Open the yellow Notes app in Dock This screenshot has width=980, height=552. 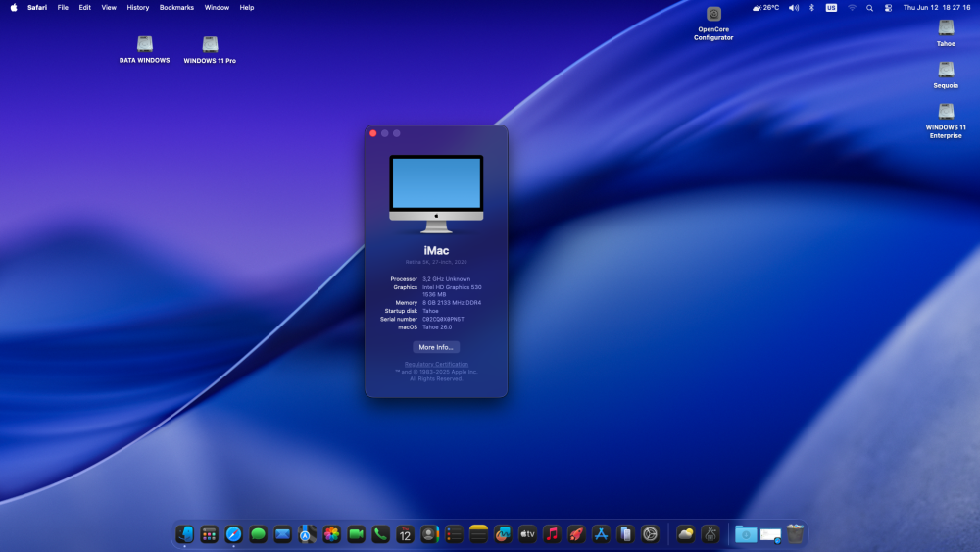[x=478, y=534]
